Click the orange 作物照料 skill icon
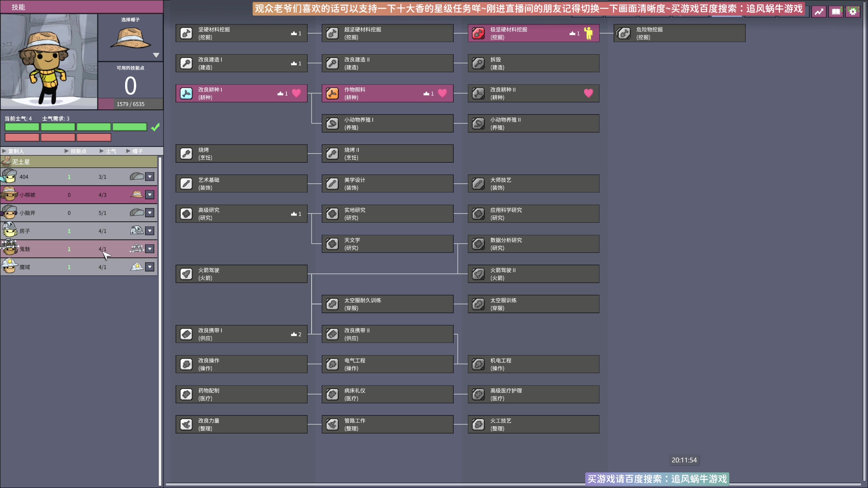868x488 pixels. coord(332,94)
